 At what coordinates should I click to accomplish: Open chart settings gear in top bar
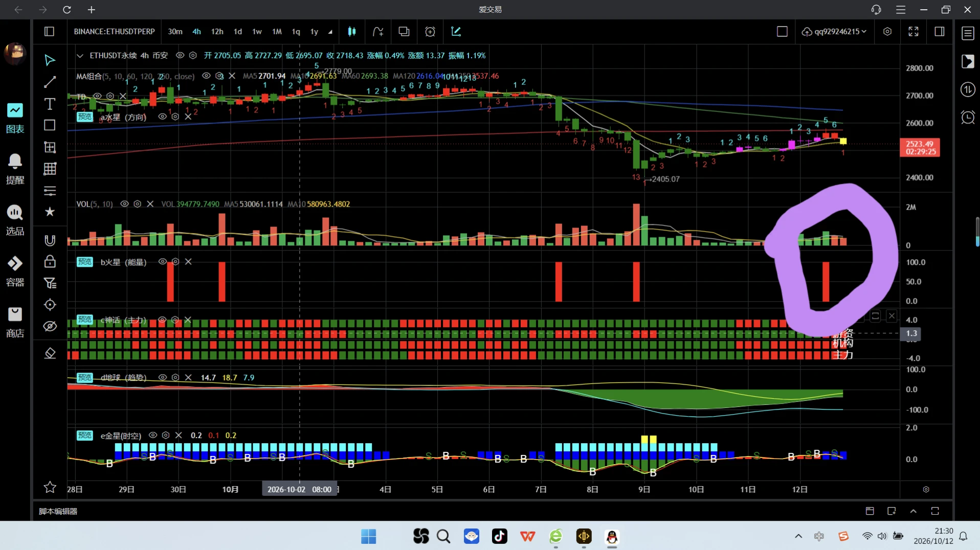(x=887, y=32)
